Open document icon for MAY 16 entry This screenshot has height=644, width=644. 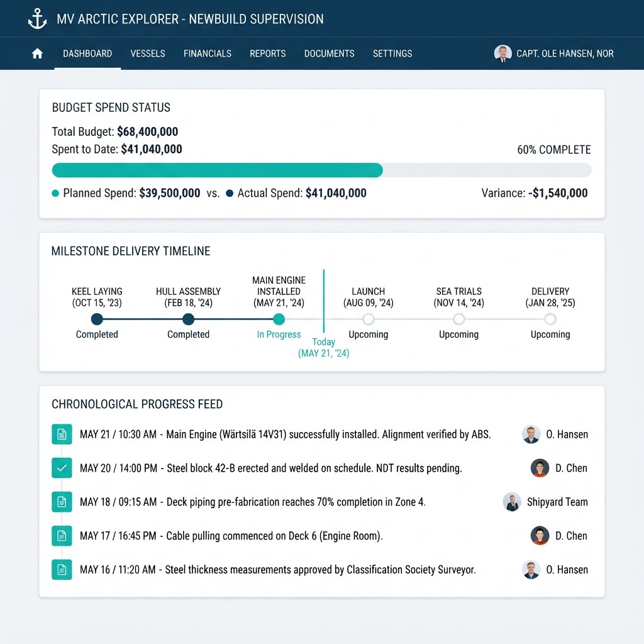pyautogui.click(x=62, y=570)
